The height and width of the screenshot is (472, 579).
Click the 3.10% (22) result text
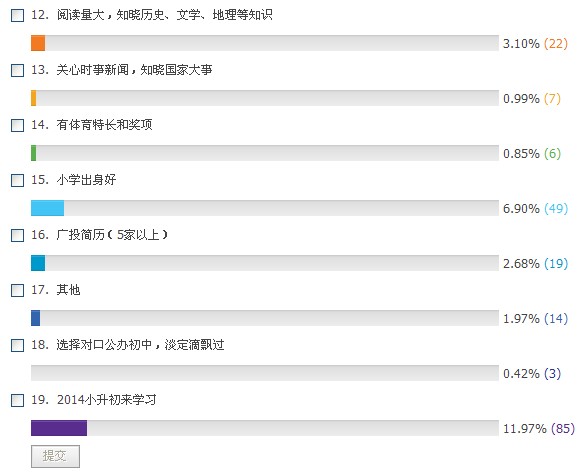click(535, 44)
